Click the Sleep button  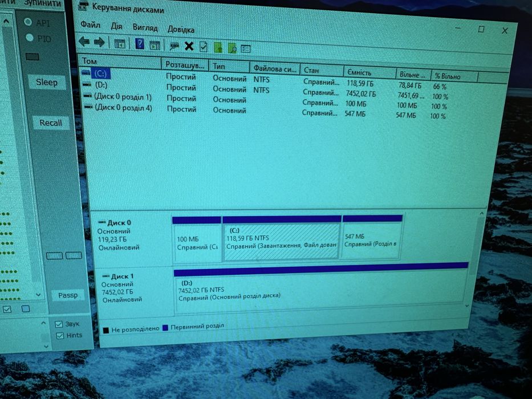(x=47, y=83)
